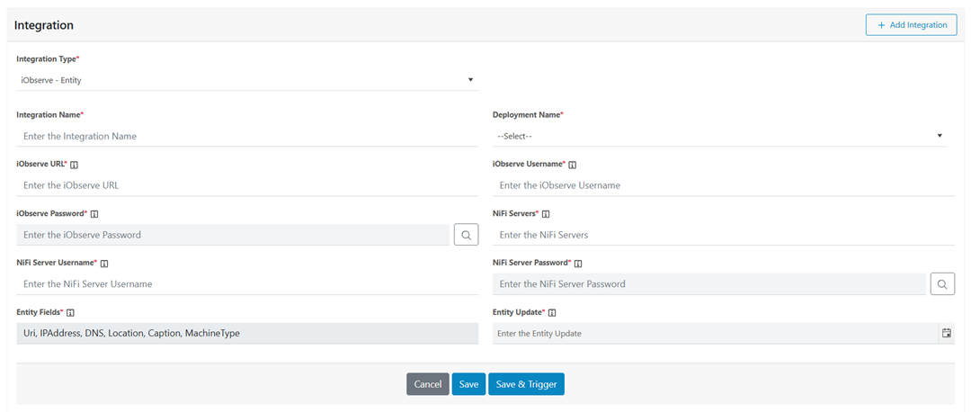980x412 pixels.
Task: Click info icon next to Entity Fields
Action: point(70,312)
